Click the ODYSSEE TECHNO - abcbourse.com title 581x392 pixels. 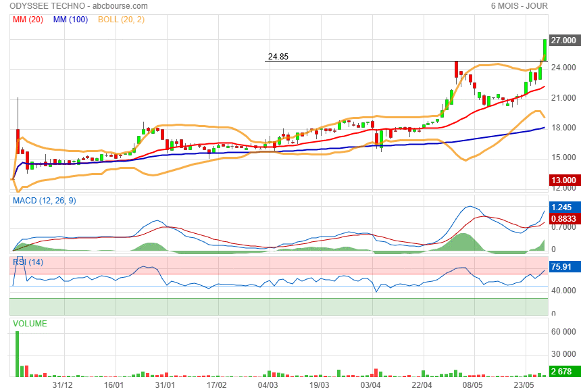78,6
